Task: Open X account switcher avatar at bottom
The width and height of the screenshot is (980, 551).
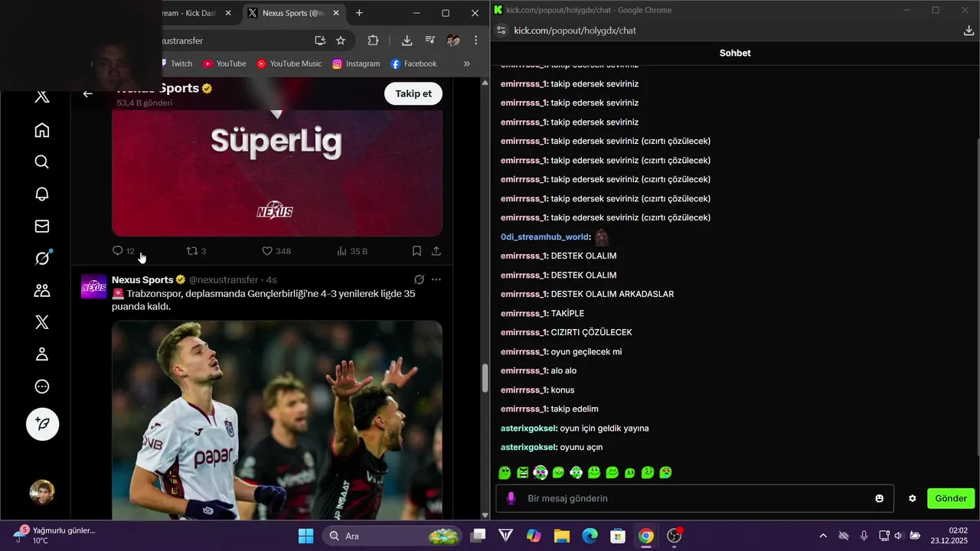Action: tap(42, 492)
